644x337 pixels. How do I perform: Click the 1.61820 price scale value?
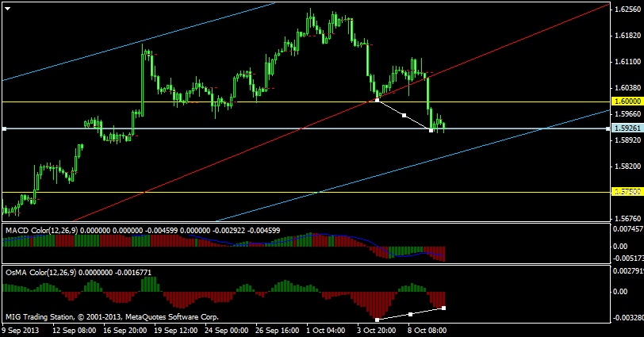click(x=627, y=36)
